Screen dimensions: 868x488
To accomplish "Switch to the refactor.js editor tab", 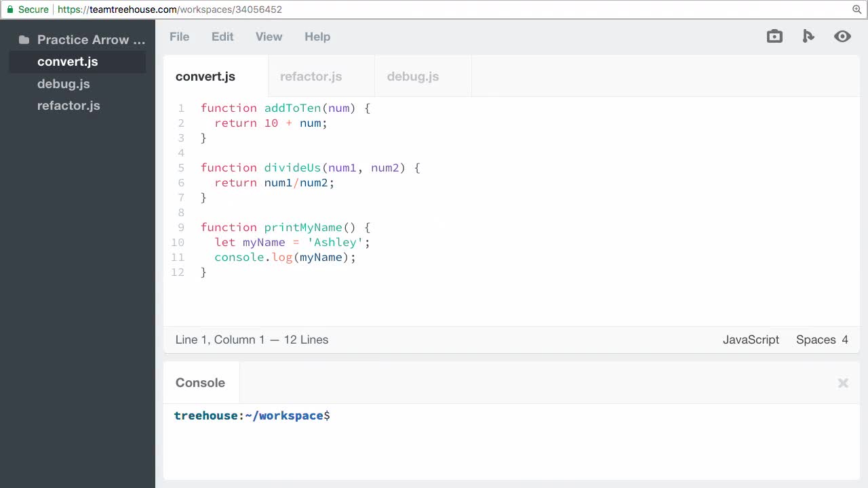I will pyautogui.click(x=311, y=77).
